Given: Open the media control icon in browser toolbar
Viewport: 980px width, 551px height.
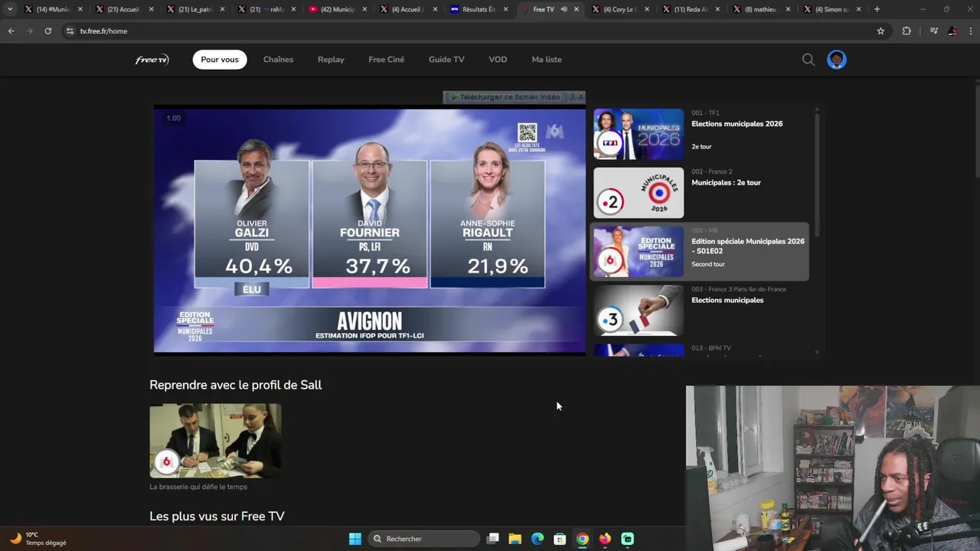Looking at the screenshot, I should (x=933, y=31).
